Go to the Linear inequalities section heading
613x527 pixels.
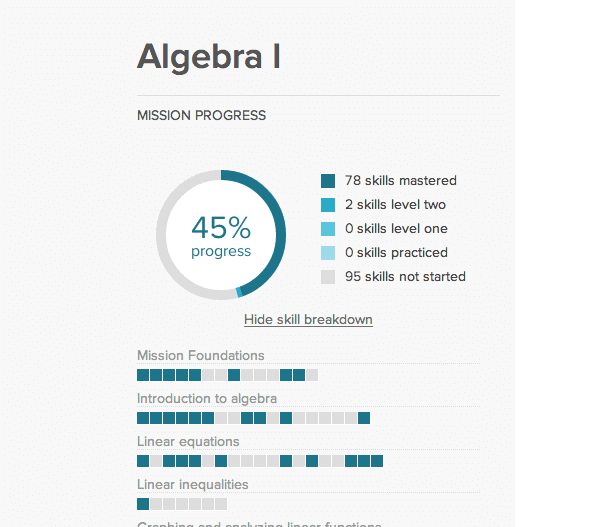193,485
